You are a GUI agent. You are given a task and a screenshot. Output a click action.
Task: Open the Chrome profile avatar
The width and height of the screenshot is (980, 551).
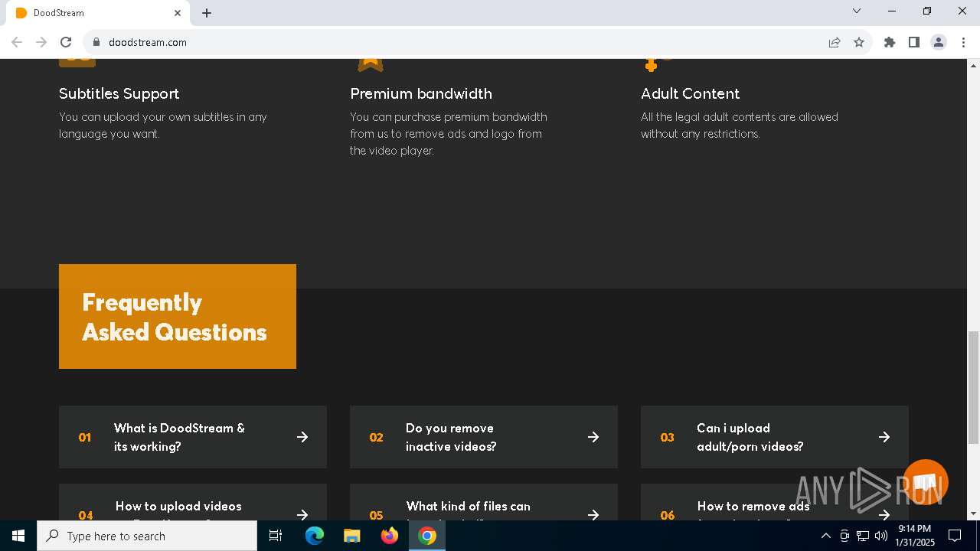pos(939,42)
